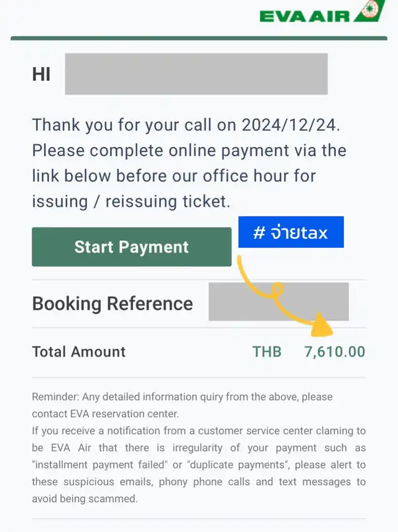
Task: Select the 7,610.00 total amount value
Action: [335, 352]
